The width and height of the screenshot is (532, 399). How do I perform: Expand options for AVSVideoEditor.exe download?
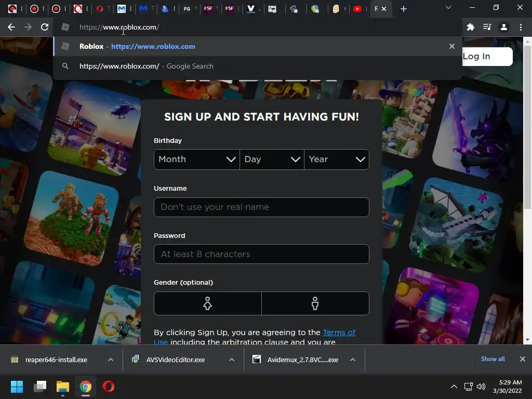(232, 360)
